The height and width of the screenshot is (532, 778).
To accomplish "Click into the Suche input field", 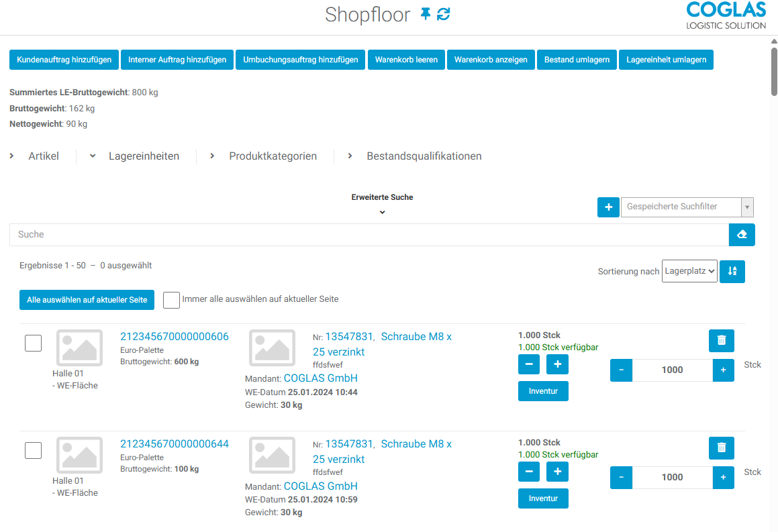I will point(369,235).
